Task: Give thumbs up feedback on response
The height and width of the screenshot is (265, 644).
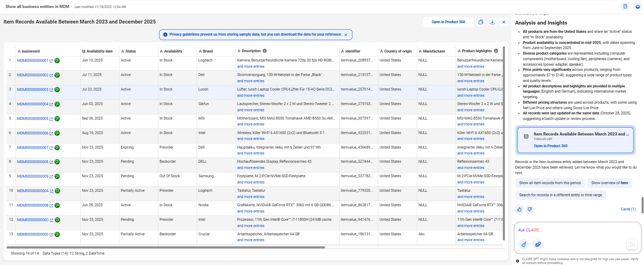Action: [519, 209]
